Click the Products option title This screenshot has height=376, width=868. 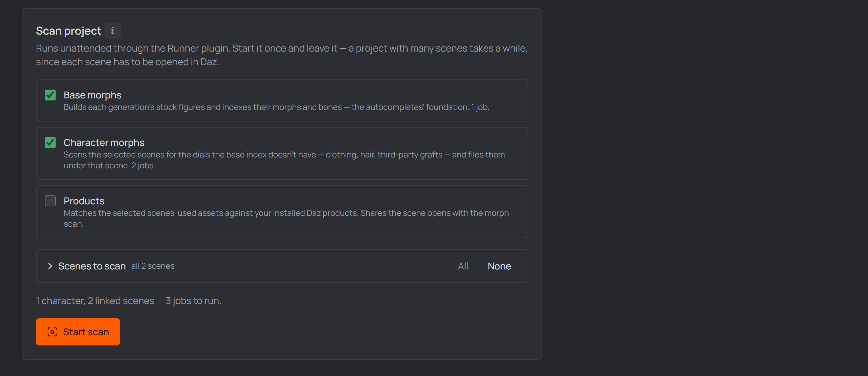84,201
